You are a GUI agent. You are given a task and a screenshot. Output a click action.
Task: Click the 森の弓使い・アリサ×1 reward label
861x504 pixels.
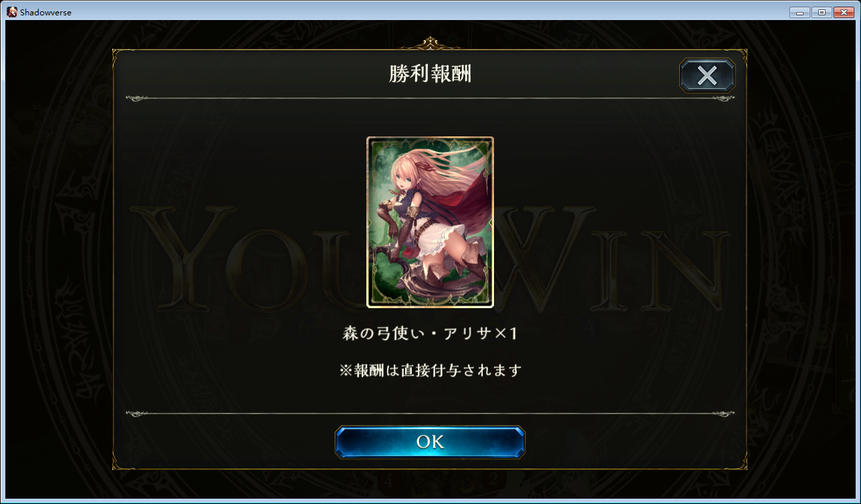click(x=430, y=334)
